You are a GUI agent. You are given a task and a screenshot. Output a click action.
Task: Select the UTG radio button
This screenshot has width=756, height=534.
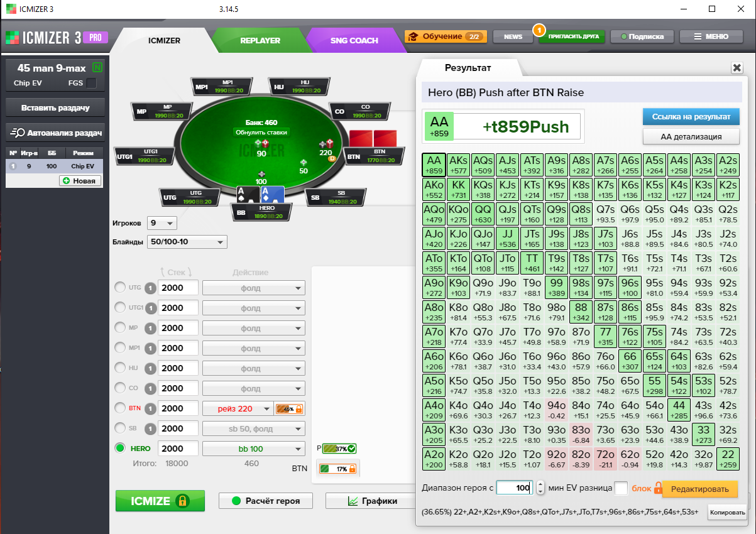[119, 288]
